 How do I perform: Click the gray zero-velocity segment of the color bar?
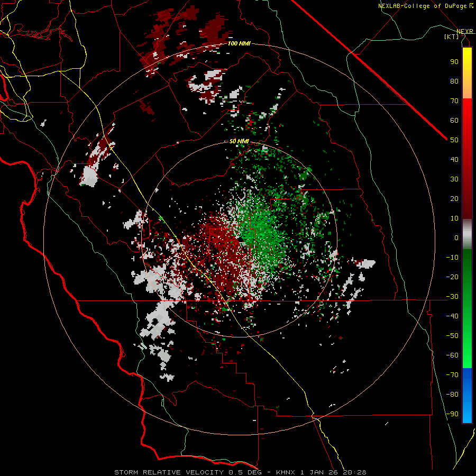click(467, 234)
